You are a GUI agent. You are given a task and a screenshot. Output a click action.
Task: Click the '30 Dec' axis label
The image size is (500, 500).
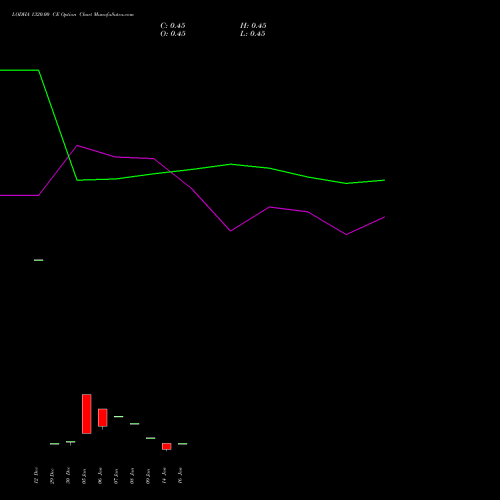click(x=68, y=476)
